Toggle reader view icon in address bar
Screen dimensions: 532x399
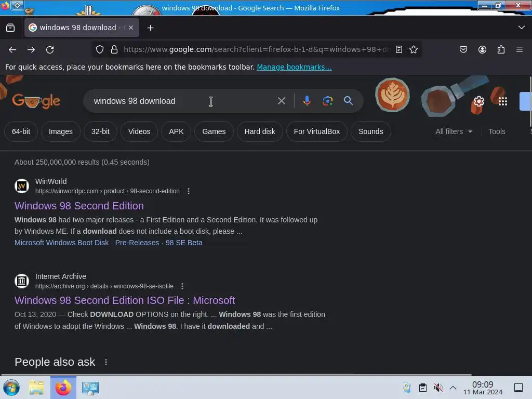399,49
